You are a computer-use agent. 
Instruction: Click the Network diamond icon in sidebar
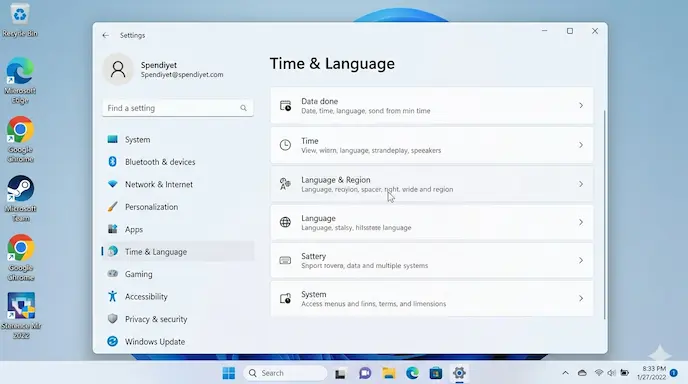[x=113, y=184]
